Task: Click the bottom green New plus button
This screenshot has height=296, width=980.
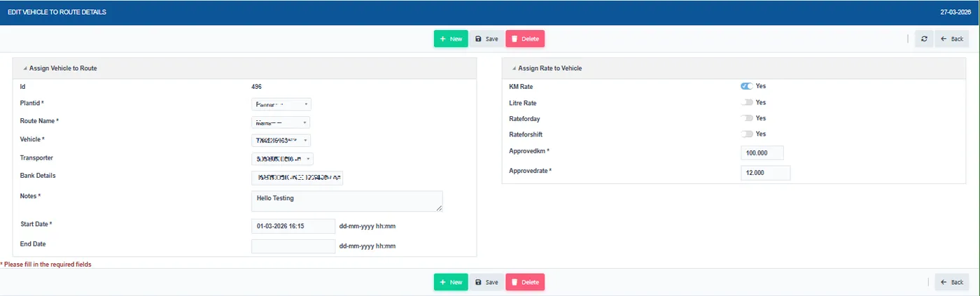Action: pyautogui.click(x=451, y=282)
